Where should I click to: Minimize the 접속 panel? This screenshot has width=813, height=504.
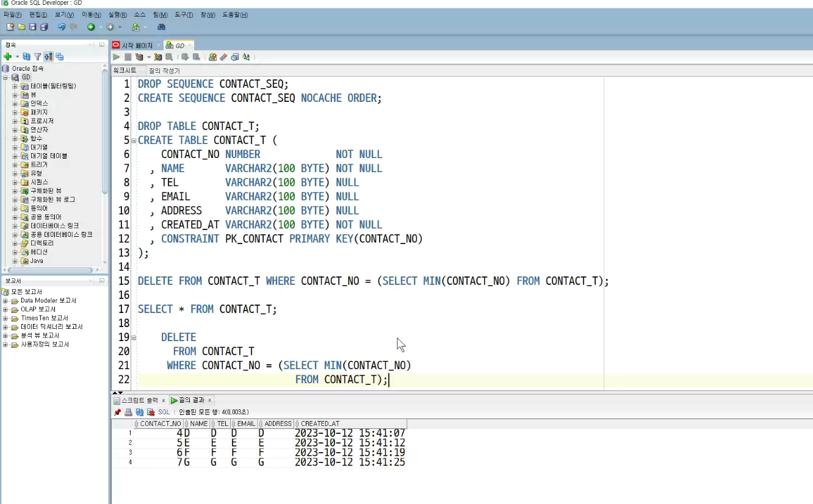[x=102, y=45]
